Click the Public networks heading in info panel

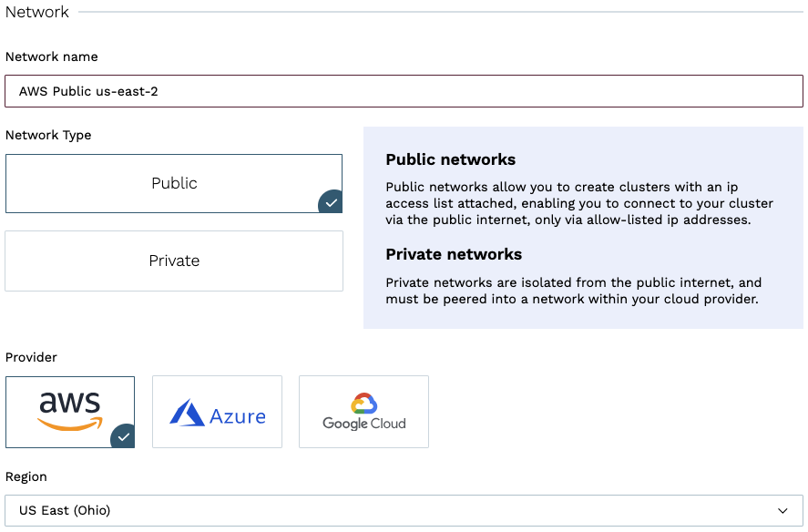click(453, 159)
